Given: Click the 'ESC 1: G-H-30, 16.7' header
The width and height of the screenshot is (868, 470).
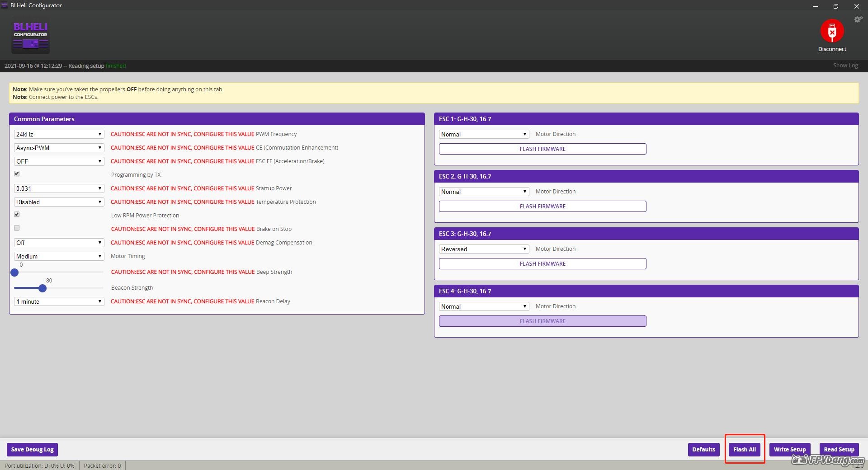Looking at the screenshot, I should pyautogui.click(x=646, y=119).
